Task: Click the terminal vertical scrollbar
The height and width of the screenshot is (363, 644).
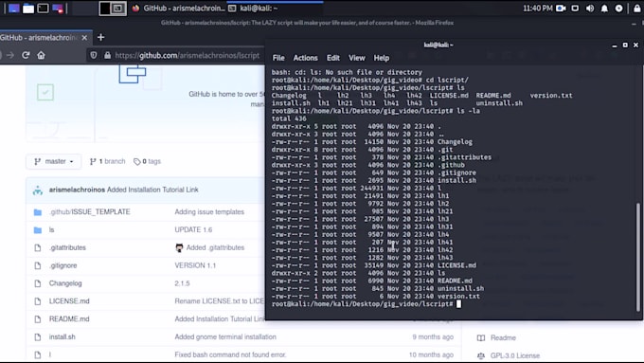Action: [637, 258]
